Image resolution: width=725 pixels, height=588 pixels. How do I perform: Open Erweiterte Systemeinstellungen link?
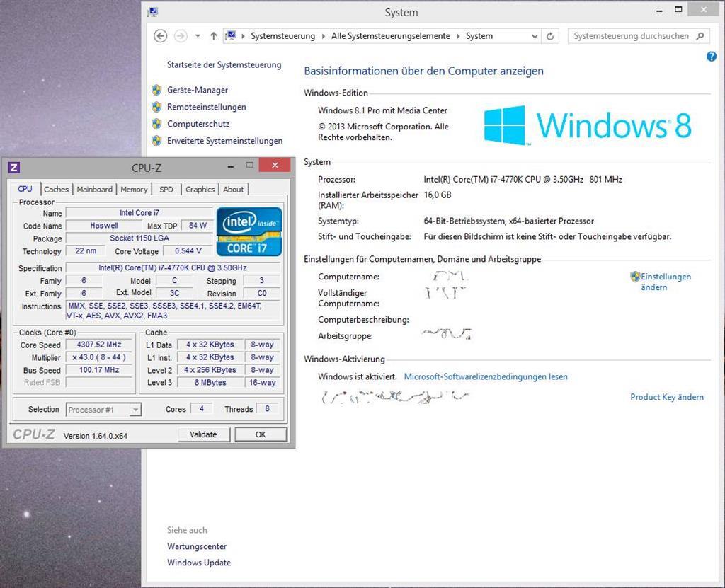pos(224,141)
